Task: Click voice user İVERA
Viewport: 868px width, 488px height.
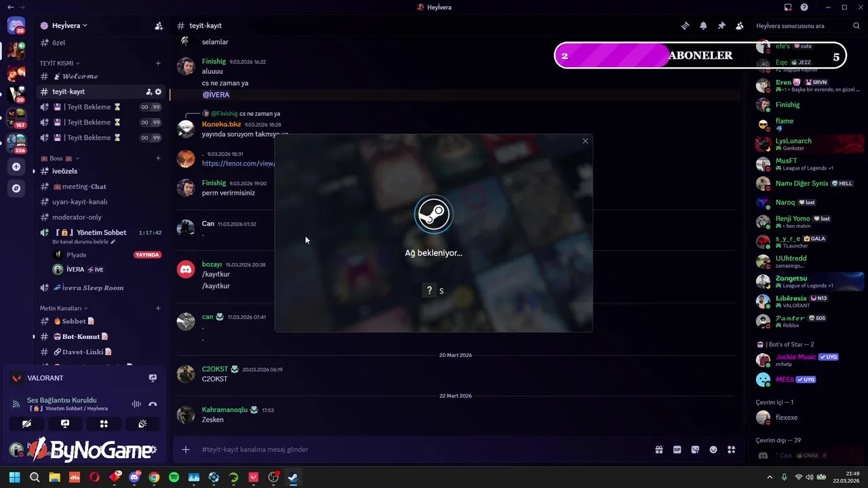Action: pyautogui.click(x=107, y=270)
